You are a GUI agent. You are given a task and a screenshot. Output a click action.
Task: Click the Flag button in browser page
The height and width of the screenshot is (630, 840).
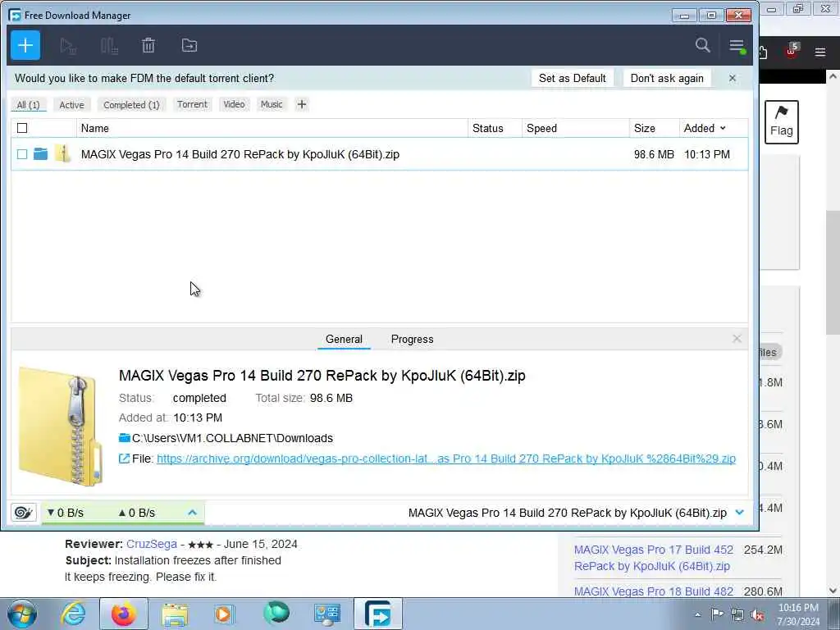[781, 122]
